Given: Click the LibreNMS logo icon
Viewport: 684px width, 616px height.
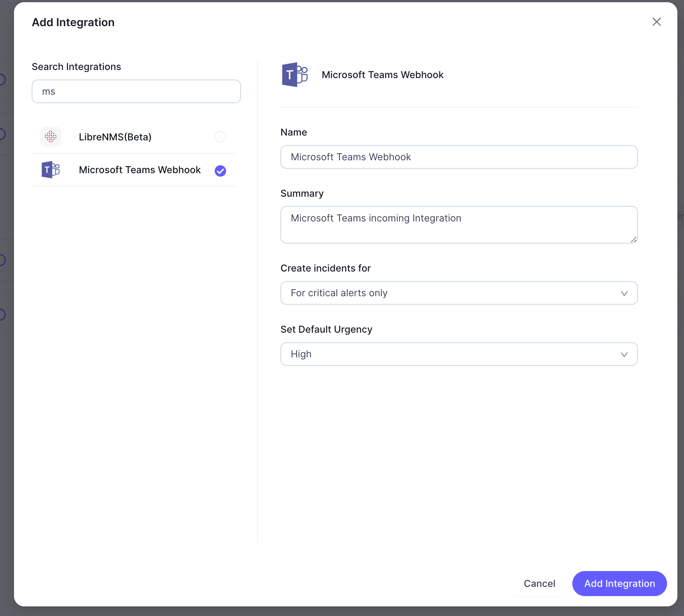Looking at the screenshot, I should [x=51, y=137].
